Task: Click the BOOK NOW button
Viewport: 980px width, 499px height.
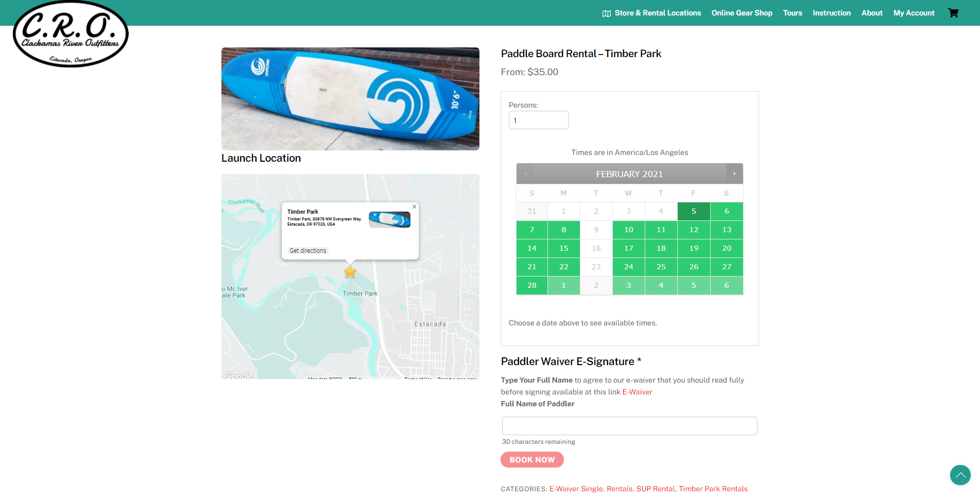Action: pyautogui.click(x=532, y=459)
